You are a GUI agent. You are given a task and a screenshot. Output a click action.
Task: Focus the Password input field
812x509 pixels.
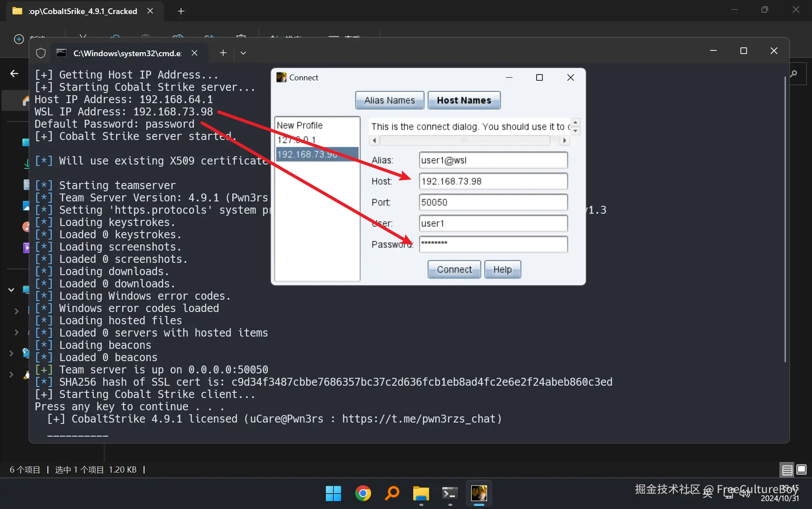pos(493,244)
